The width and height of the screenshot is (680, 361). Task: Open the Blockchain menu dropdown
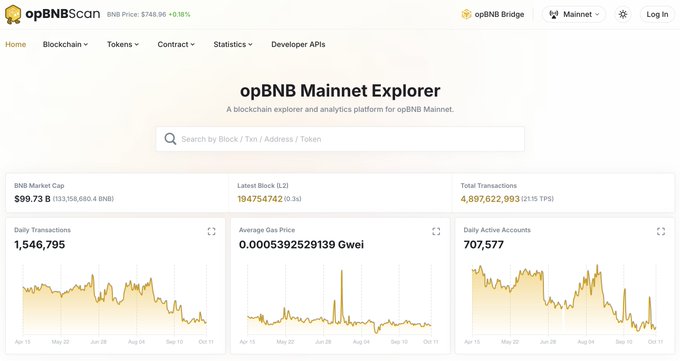65,44
